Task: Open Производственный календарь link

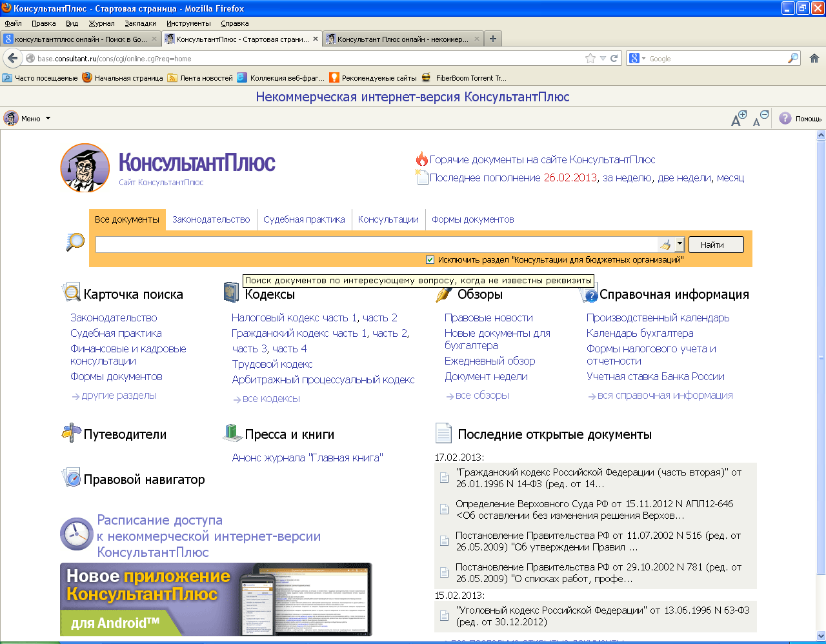Action: coord(658,317)
